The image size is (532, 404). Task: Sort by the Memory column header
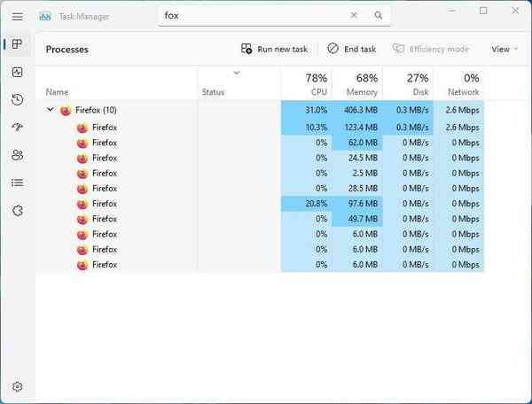[x=357, y=84]
